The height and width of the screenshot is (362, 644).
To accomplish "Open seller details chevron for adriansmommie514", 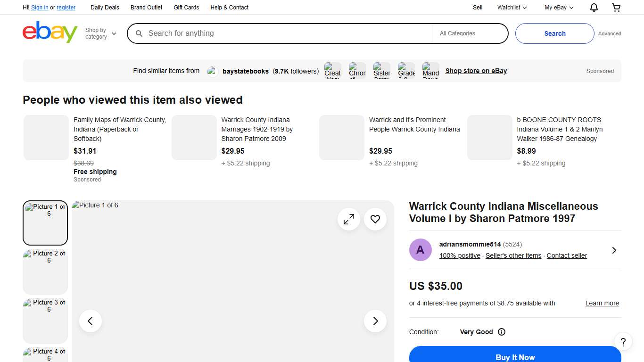I will (x=614, y=250).
